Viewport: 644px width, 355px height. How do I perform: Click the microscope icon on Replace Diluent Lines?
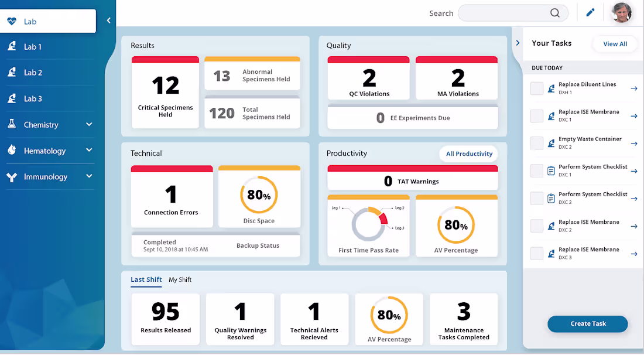(551, 88)
